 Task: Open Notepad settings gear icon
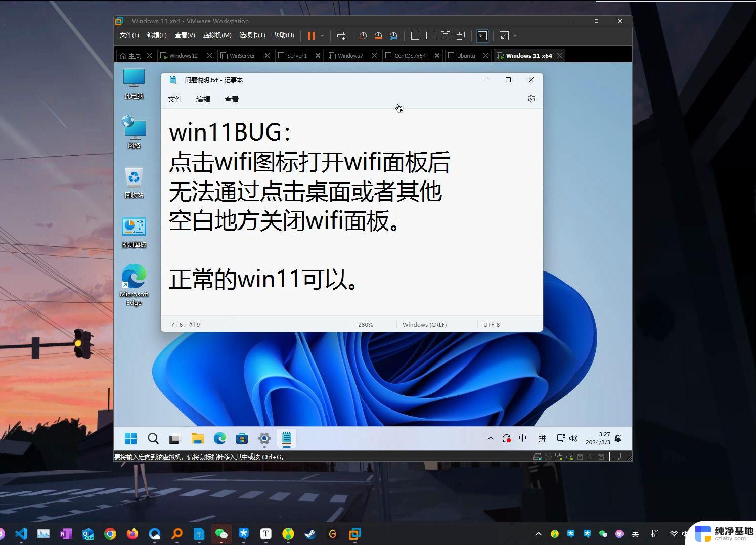point(531,99)
